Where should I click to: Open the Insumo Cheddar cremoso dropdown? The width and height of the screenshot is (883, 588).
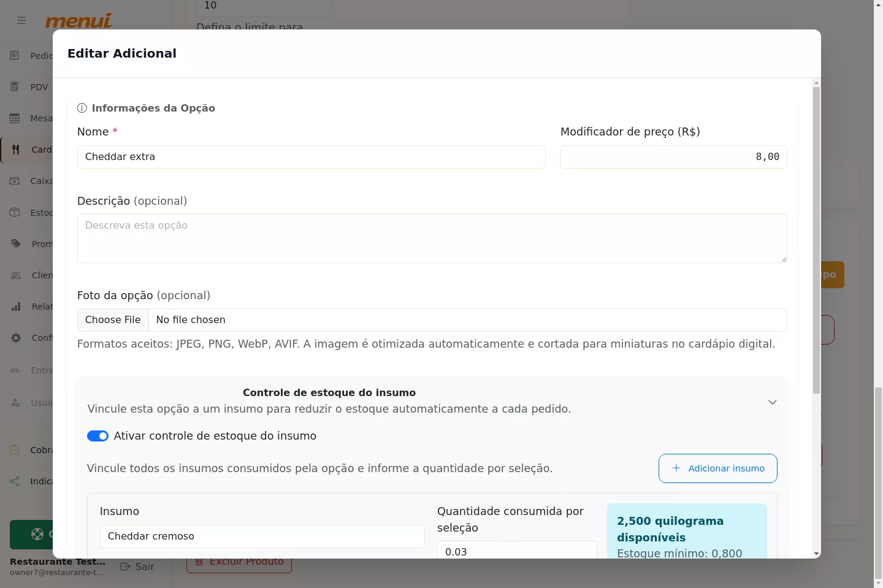pos(262,536)
